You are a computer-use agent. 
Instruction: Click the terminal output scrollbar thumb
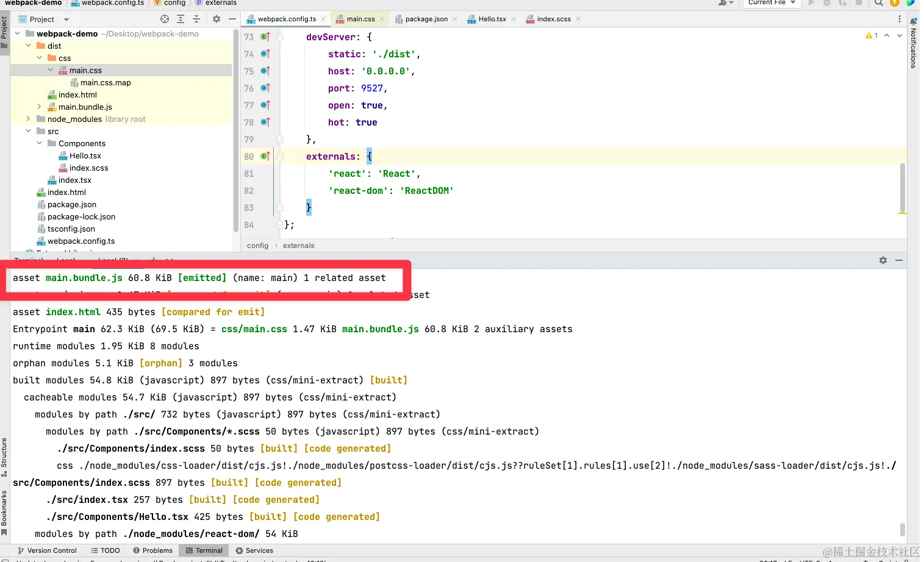pos(903,529)
